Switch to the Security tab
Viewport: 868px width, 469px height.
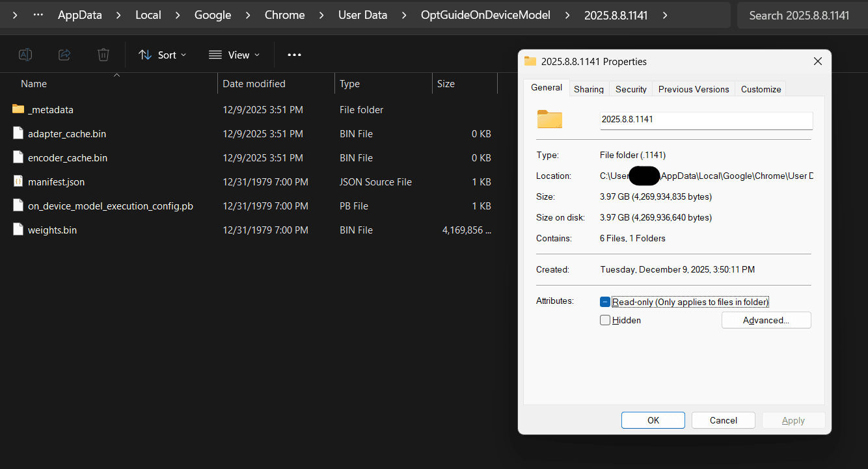[631, 89]
